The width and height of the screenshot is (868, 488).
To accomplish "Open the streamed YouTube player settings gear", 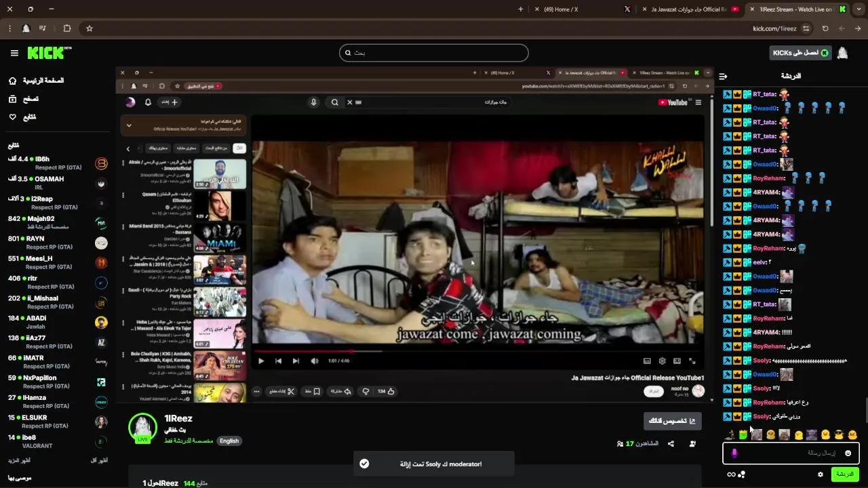I will 662,361.
